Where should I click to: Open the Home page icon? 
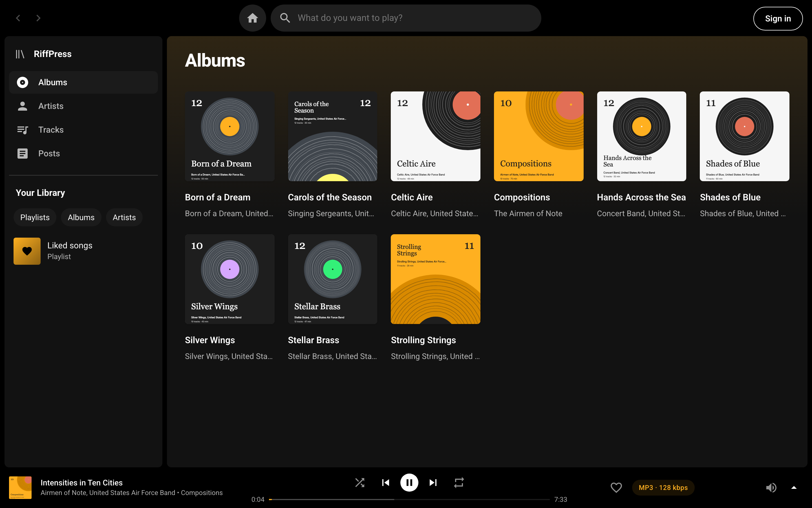tap(252, 18)
